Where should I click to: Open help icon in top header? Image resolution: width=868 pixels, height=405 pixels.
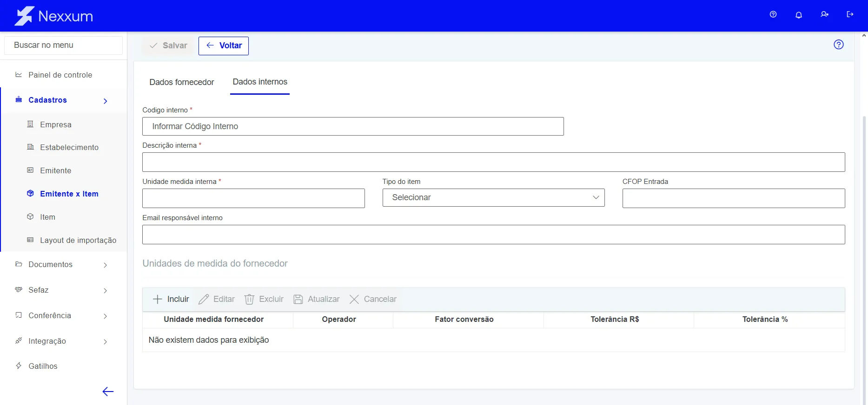[773, 14]
